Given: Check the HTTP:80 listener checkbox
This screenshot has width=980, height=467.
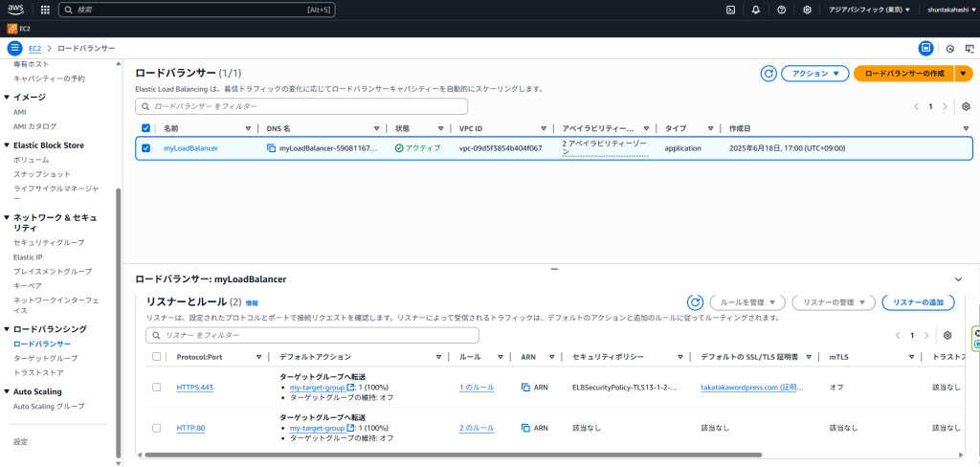Looking at the screenshot, I should [156, 428].
